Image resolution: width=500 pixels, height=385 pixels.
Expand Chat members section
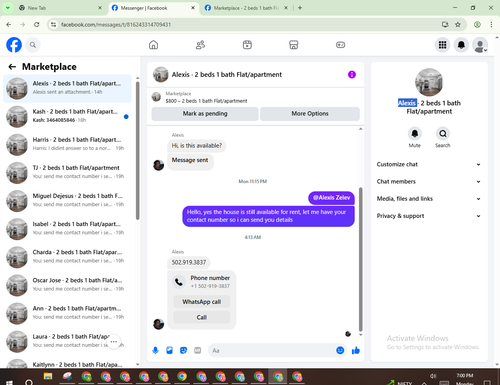coord(429,182)
